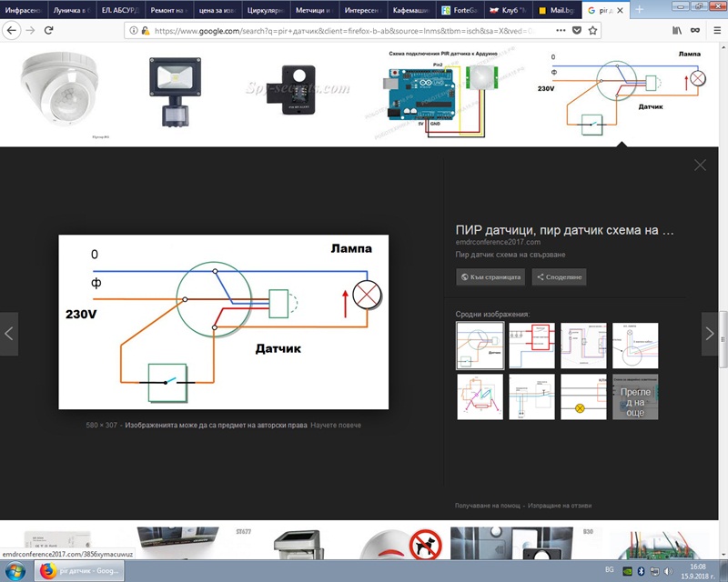
Task: Close the image preview panel
Action: (700, 166)
